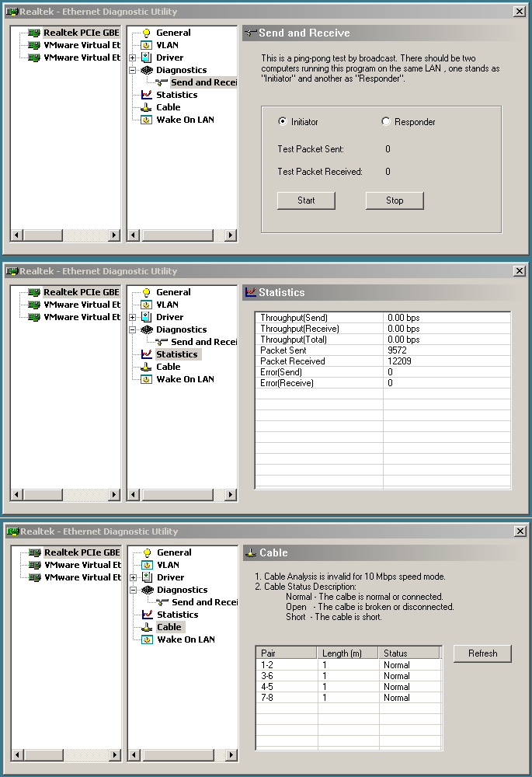Select the Initiator radio button

click(283, 121)
